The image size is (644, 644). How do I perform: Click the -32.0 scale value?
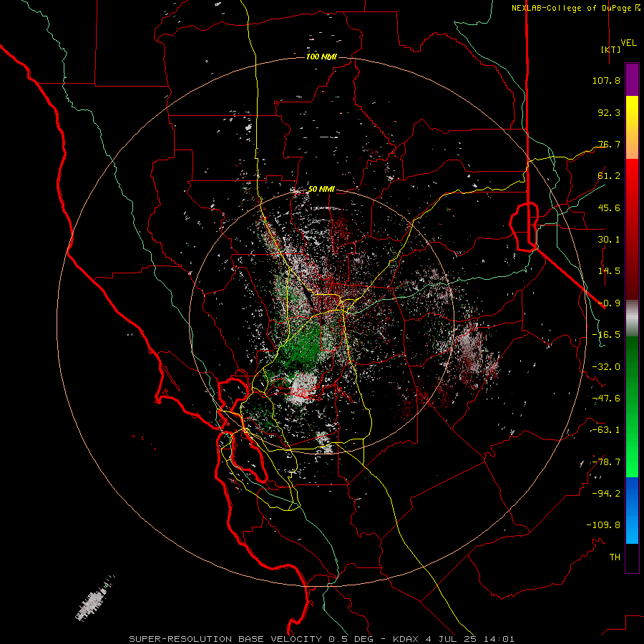point(606,367)
